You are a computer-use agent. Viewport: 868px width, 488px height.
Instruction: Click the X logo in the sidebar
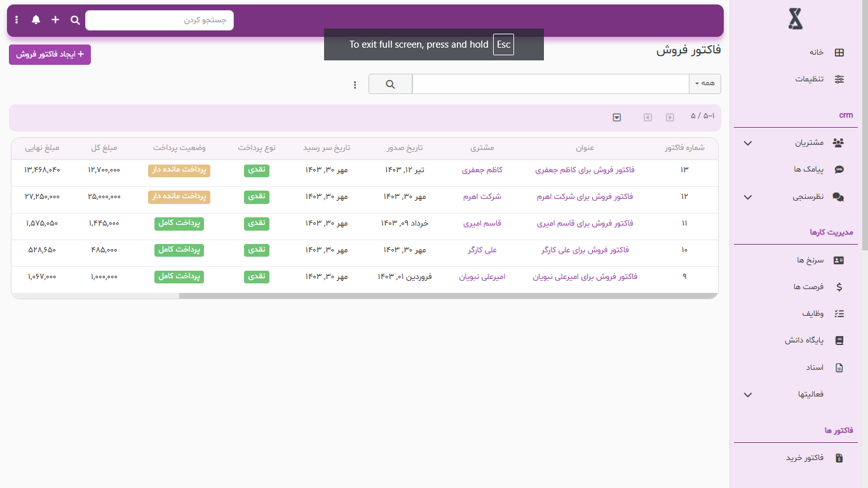[x=795, y=19]
